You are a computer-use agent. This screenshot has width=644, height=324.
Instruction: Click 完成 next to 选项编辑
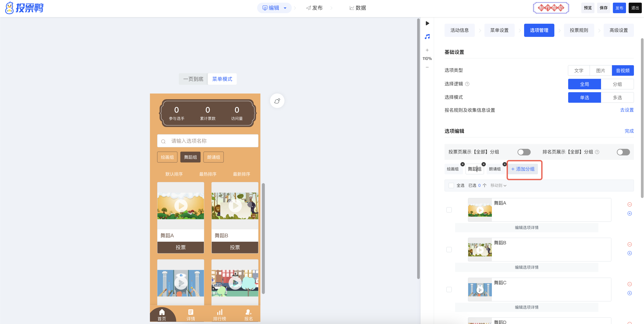629,131
